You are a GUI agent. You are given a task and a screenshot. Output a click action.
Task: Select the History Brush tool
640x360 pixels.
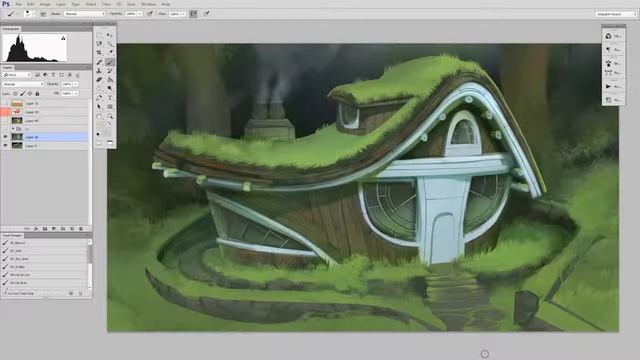(110, 71)
